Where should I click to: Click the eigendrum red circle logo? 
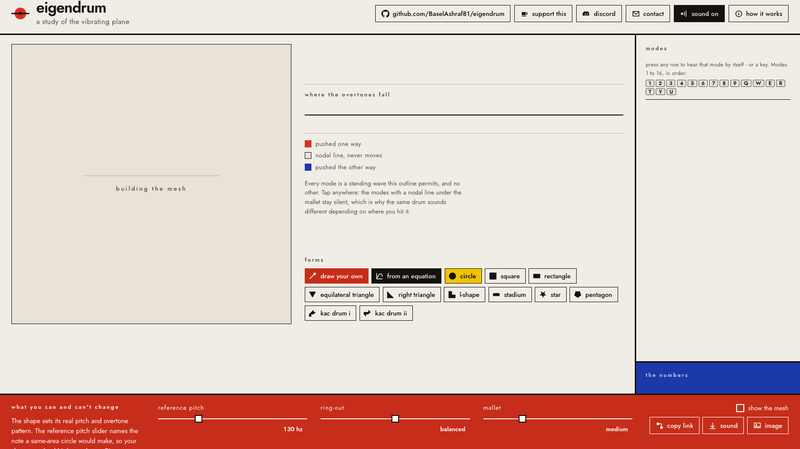pyautogui.click(x=20, y=13)
